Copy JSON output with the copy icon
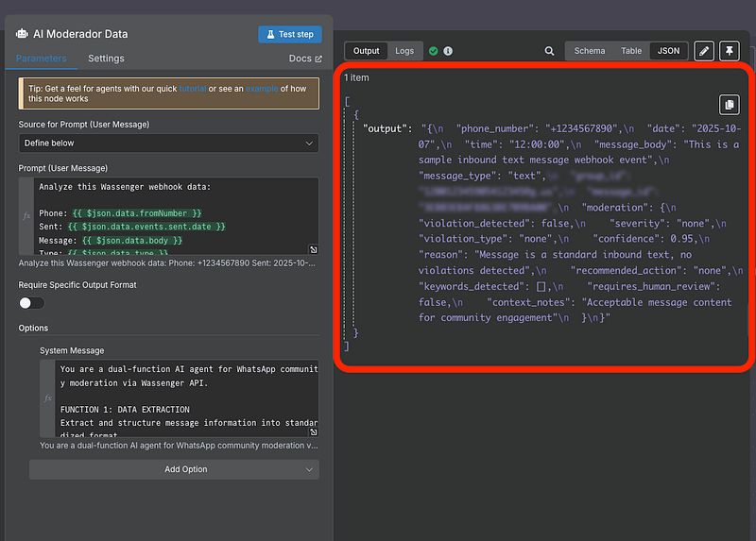This screenshot has height=541, width=756. click(729, 105)
